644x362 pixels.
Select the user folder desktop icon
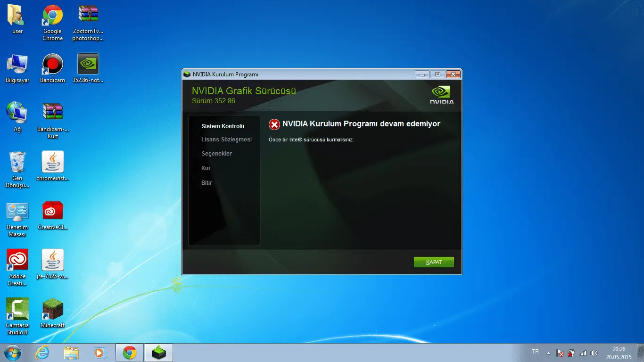17,19
